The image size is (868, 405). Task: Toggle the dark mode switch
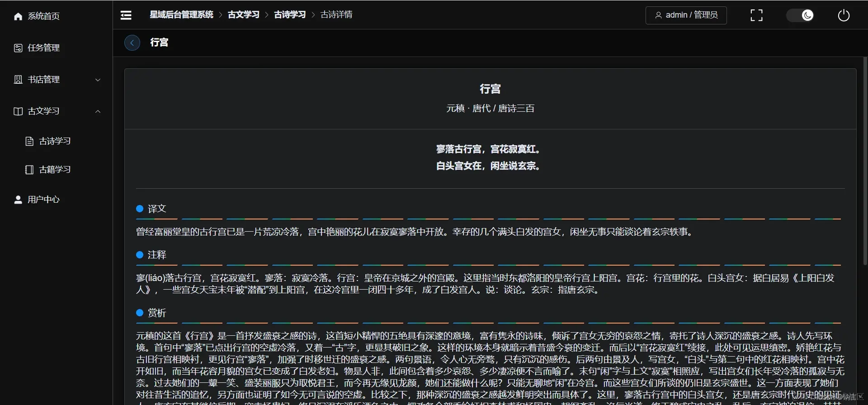(800, 15)
